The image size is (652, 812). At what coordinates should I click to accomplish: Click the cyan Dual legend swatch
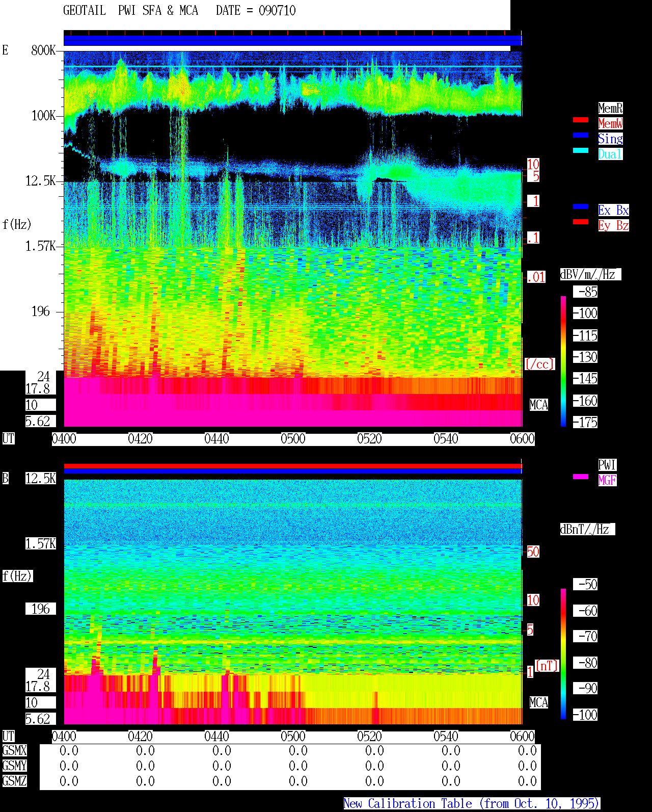581,150
